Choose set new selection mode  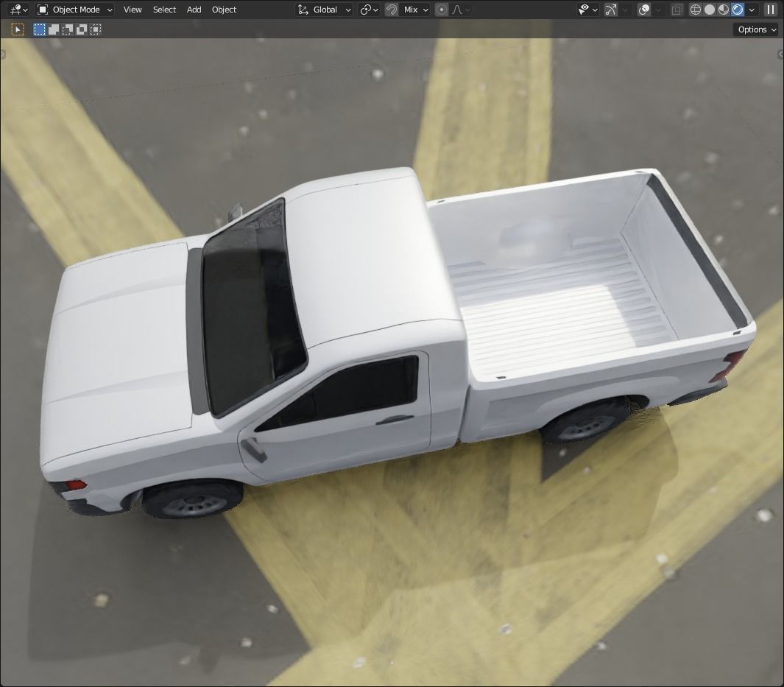(x=40, y=29)
